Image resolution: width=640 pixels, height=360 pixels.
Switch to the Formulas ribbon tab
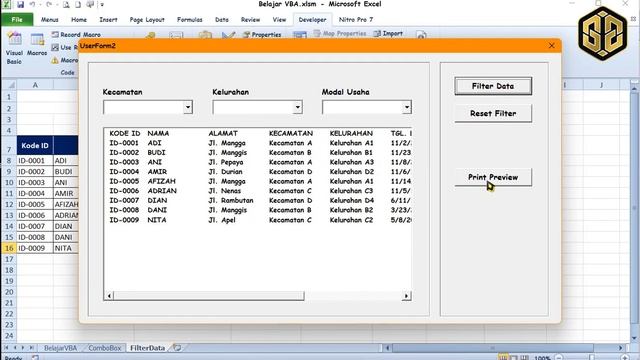[189, 20]
